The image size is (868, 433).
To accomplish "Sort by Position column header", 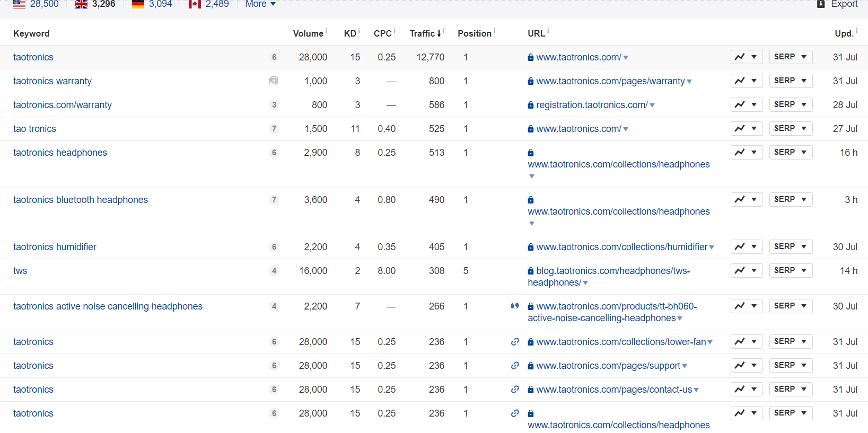I will click(x=475, y=33).
